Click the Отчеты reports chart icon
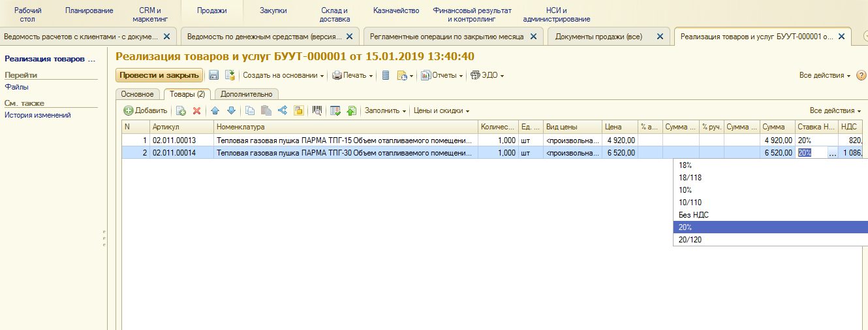 coord(426,75)
